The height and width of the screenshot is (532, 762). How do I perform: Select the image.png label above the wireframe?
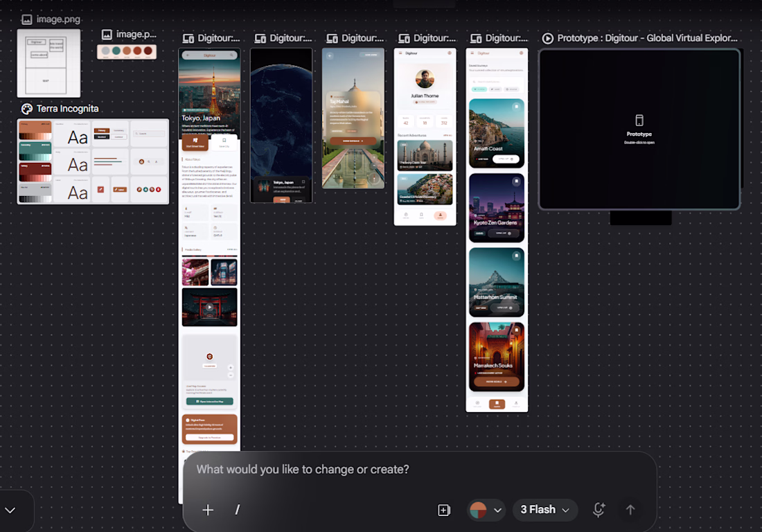pos(58,19)
